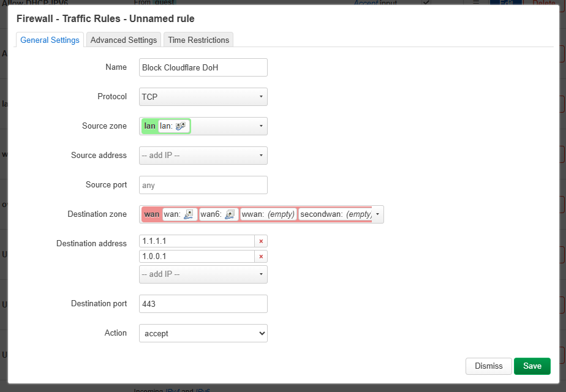The image size is (566, 392).
Task: Expand the Destination zone dropdown arrow
Action: pyautogui.click(x=377, y=214)
